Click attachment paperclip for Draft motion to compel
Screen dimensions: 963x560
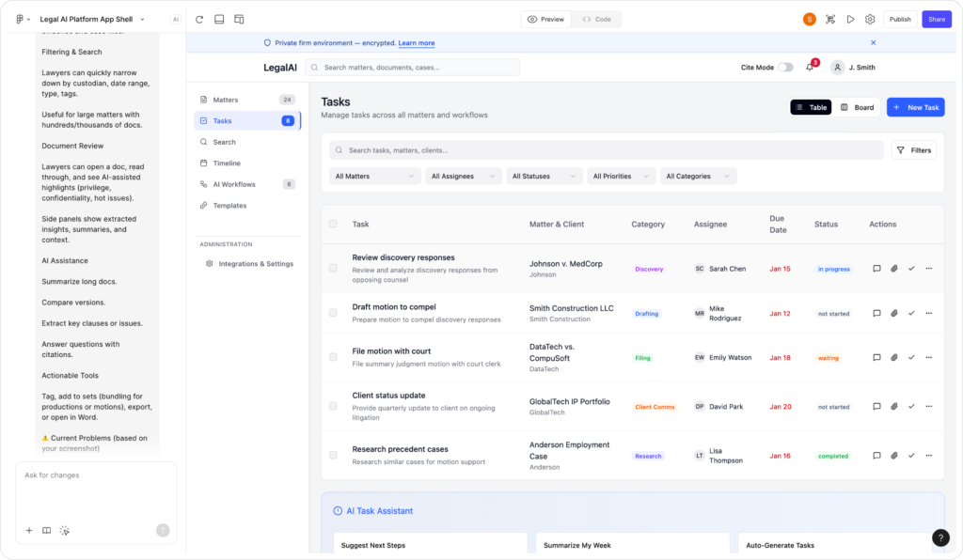pos(894,313)
